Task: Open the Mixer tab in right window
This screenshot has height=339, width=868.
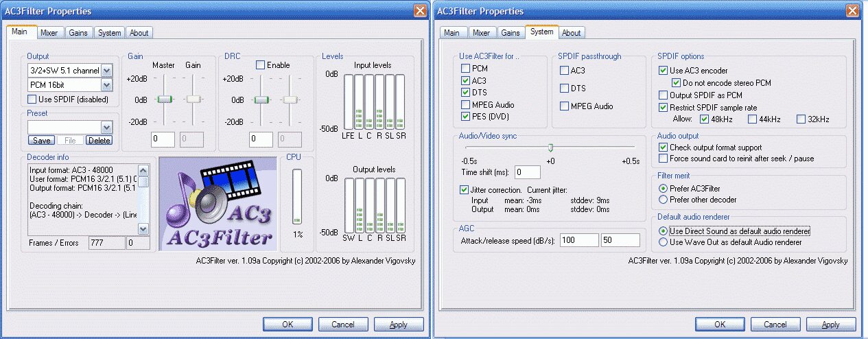Action: click(x=481, y=33)
